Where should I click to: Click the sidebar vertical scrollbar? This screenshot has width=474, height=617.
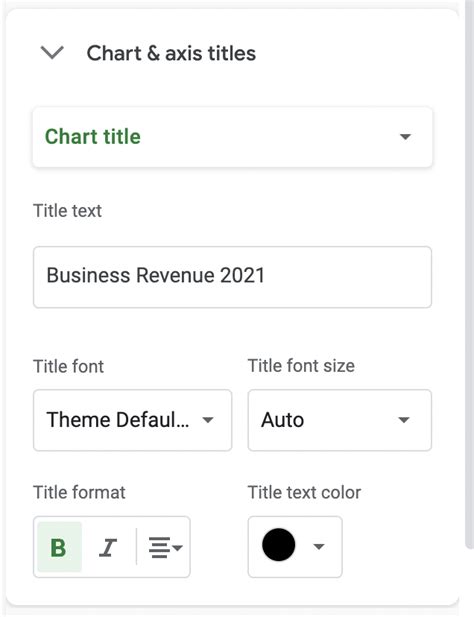[469, 275]
